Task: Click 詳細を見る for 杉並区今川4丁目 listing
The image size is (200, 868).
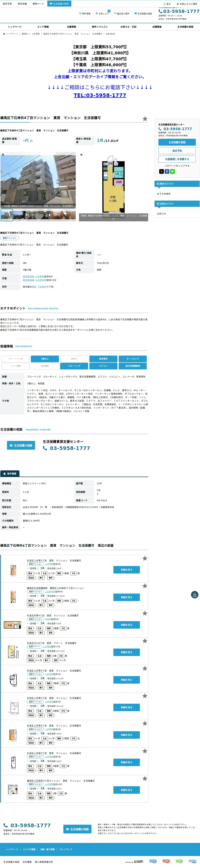Action: pos(127,652)
